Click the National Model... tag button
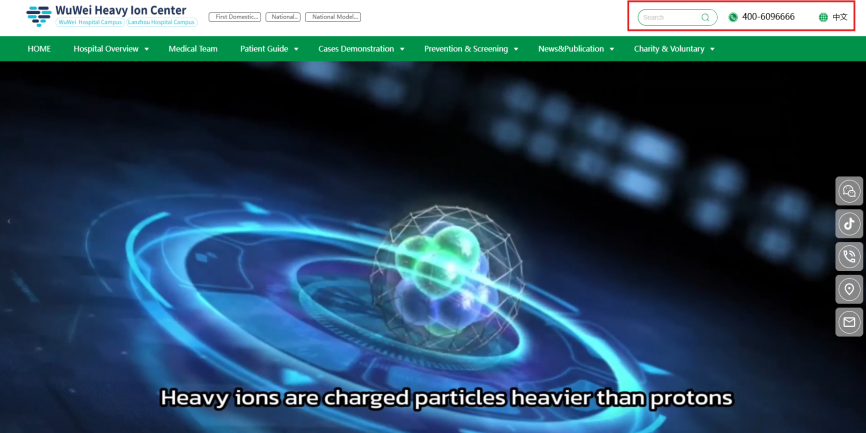The width and height of the screenshot is (866, 433). click(x=333, y=17)
